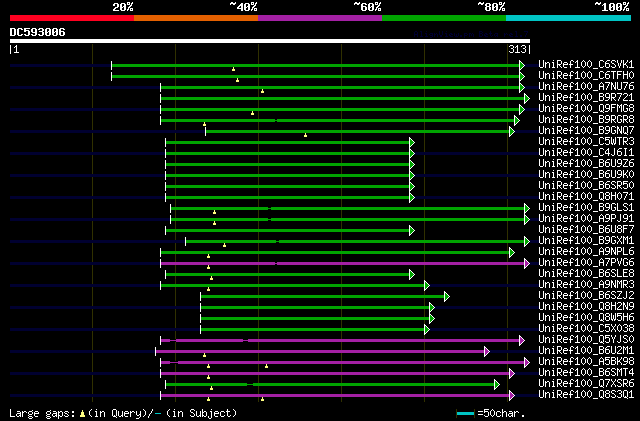Click the cyan 50-character scale bar

pos(465,414)
